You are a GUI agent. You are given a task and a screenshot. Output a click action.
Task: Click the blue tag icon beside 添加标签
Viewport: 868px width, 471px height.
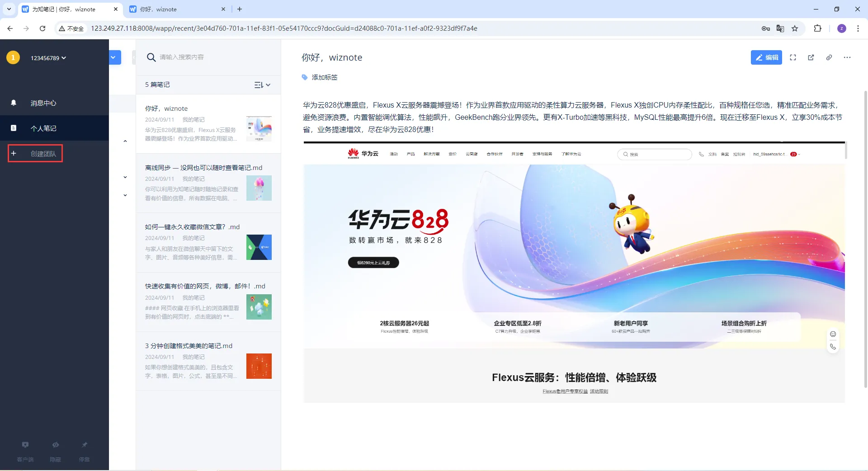(x=305, y=77)
